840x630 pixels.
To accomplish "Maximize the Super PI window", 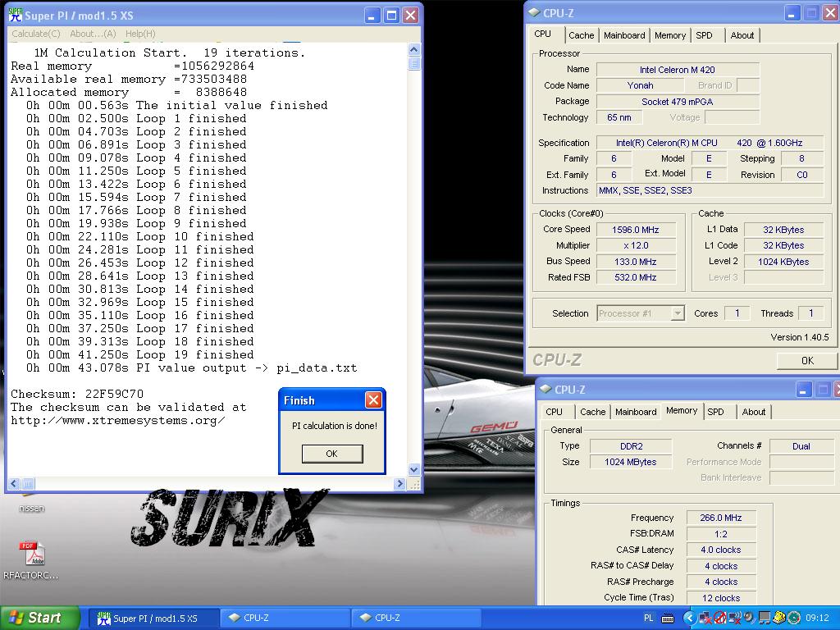I will pyautogui.click(x=391, y=15).
